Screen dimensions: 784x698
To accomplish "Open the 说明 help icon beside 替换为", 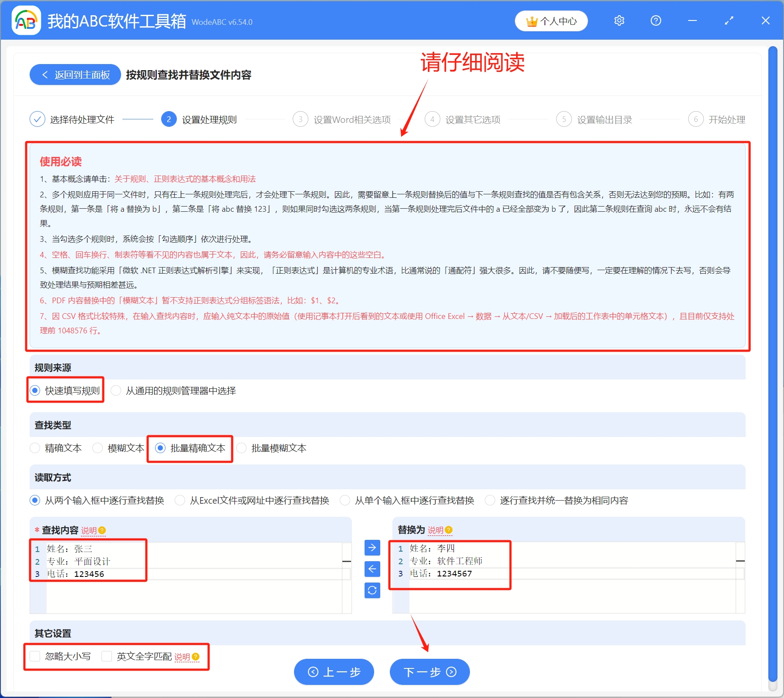I will (449, 531).
